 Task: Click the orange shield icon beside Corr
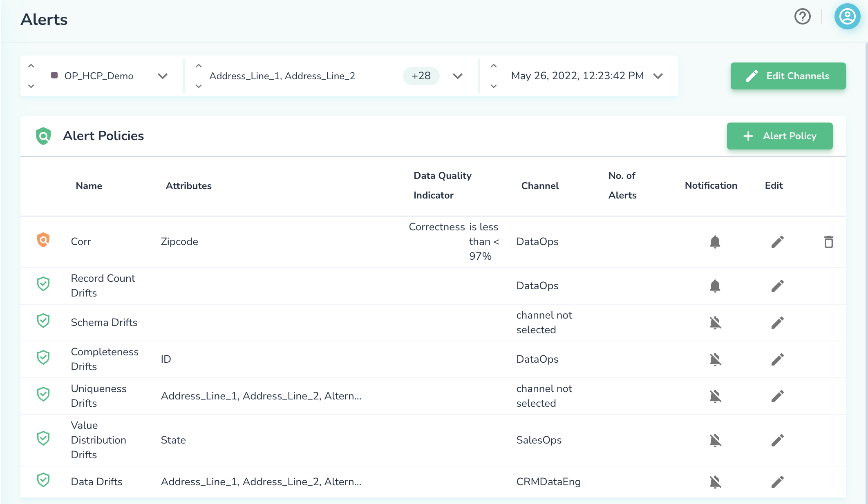[43, 240]
